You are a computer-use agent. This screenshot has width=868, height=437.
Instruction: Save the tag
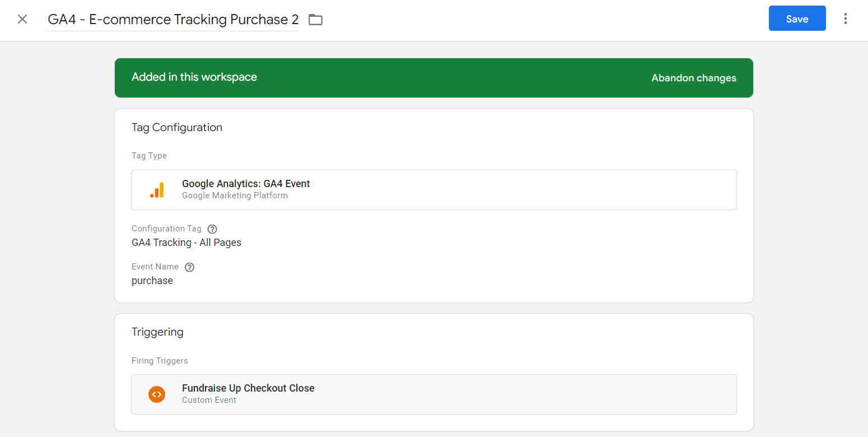click(797, 18)
